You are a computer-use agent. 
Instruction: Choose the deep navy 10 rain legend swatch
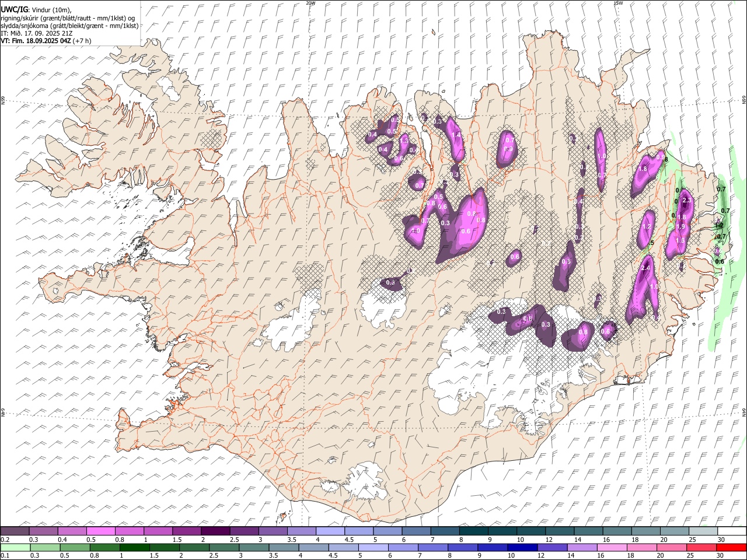coord(521,548)
